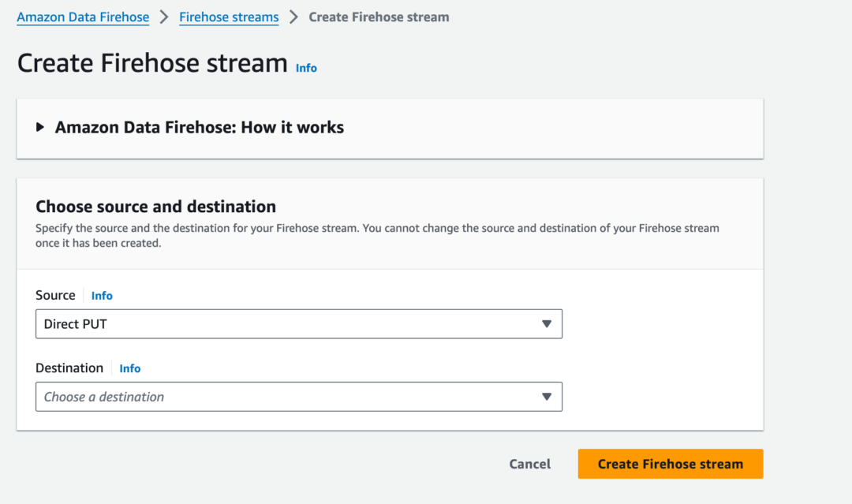Click the Destination dropdown chevron icon
The image size is (852, 504).
[547, 397]
